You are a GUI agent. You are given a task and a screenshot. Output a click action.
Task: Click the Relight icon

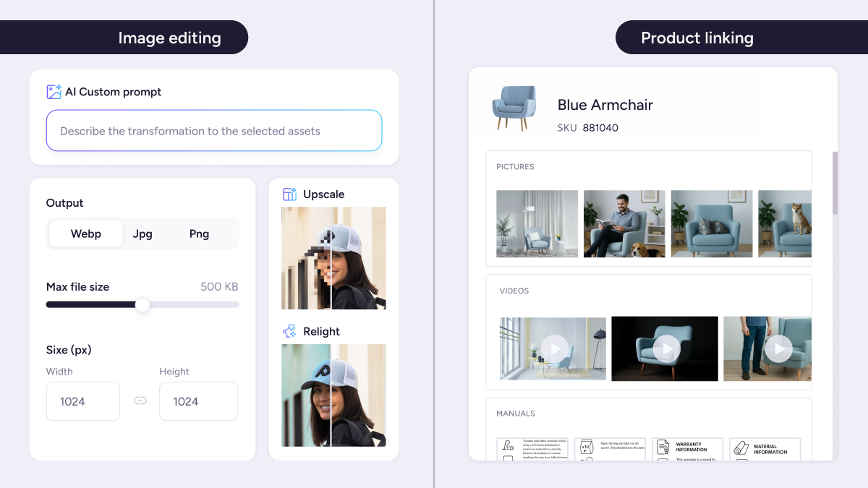tap(289, 331)
